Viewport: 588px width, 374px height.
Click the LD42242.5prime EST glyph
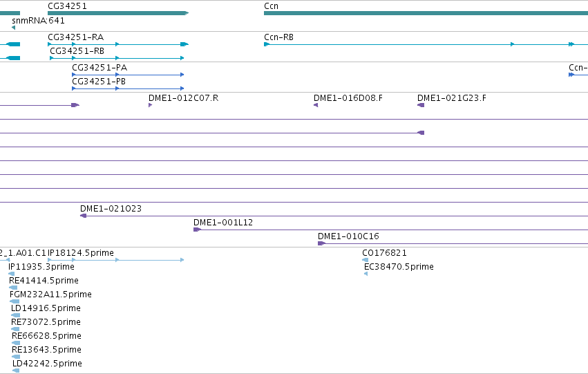click(x=16, y=371)
